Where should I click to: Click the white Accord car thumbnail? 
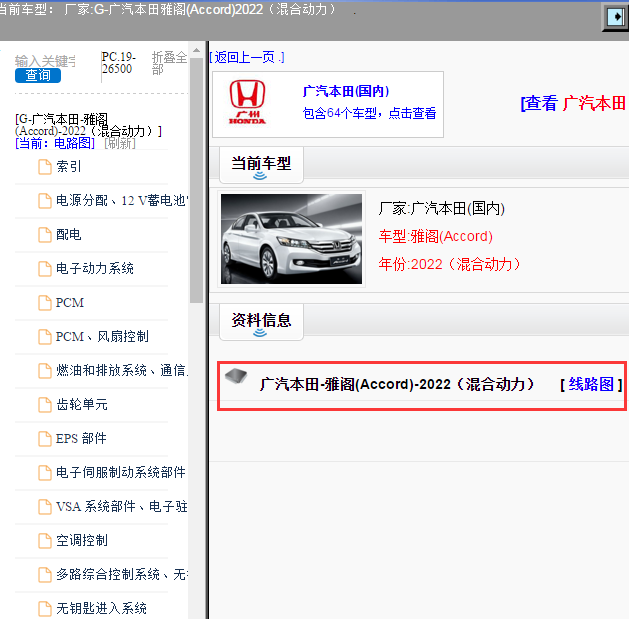click(291, 239)
